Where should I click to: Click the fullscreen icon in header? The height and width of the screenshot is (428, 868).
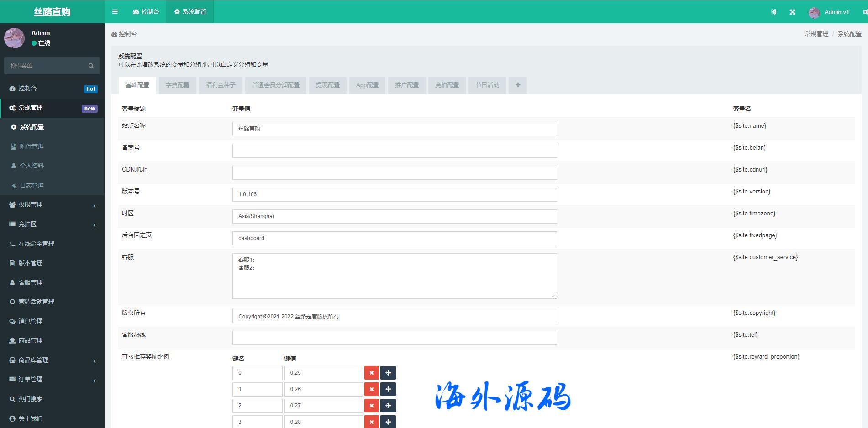pyautogui.click(x=792, y=12)
